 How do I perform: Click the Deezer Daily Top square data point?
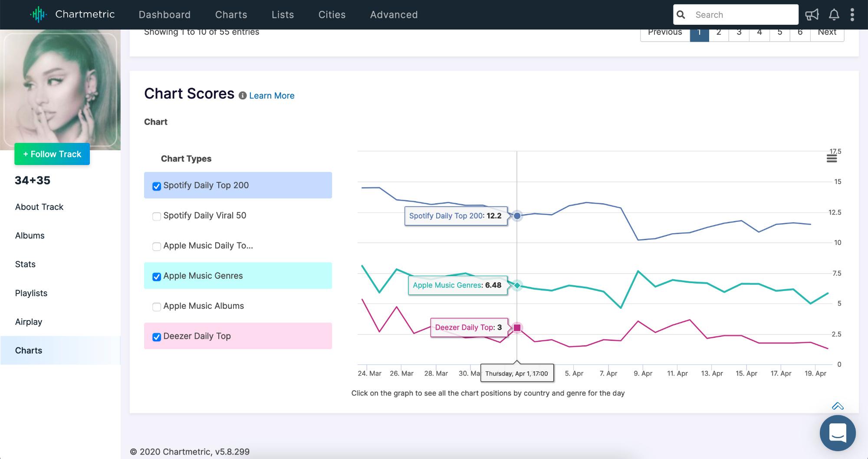point(517,328)
